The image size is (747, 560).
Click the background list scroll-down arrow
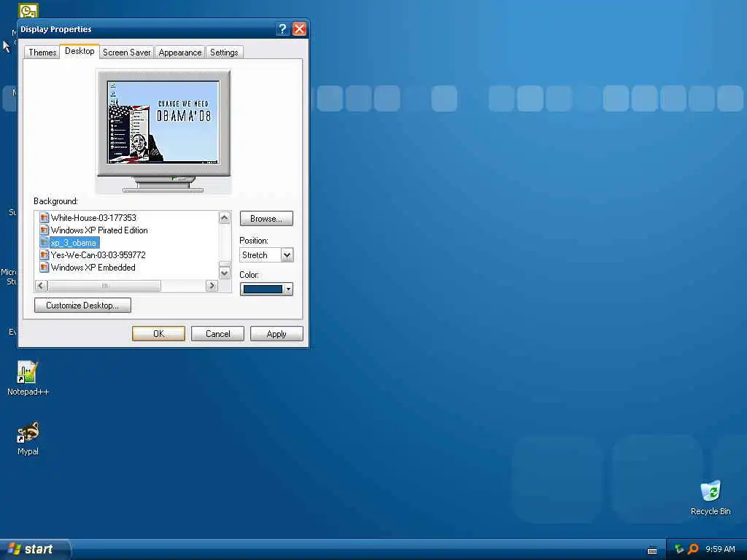pyautogui.click(x=225, y=273)
